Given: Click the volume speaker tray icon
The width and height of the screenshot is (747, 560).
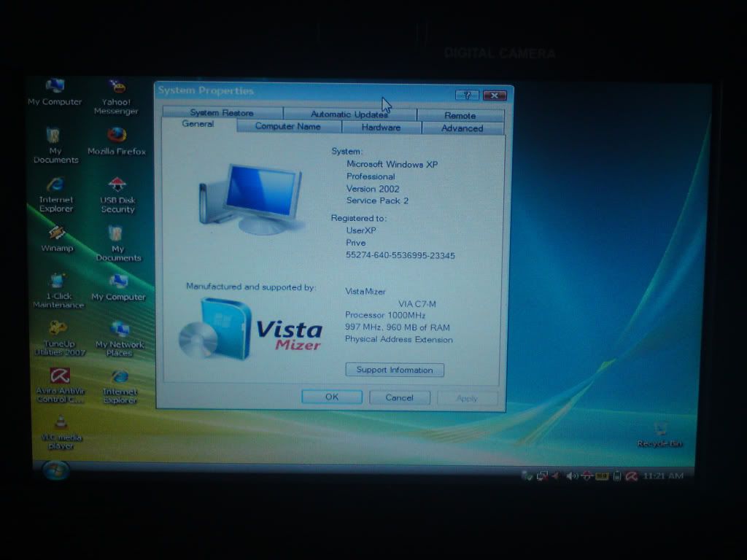Looking at the screenshot, I should click(571, 476).
